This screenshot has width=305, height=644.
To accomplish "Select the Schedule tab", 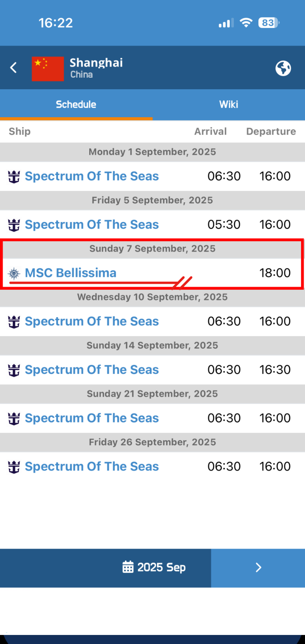I will coord(76,104).
